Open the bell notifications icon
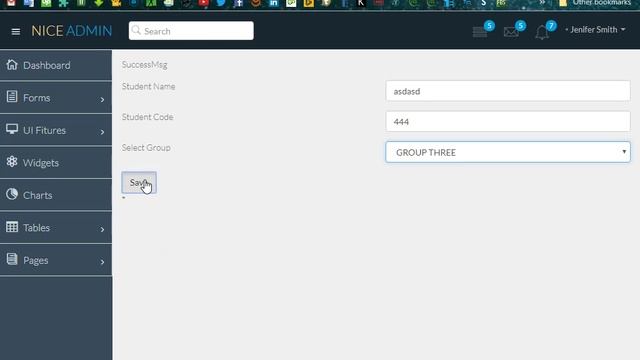This screenshot has width=640, height=360. pos(542,32)
